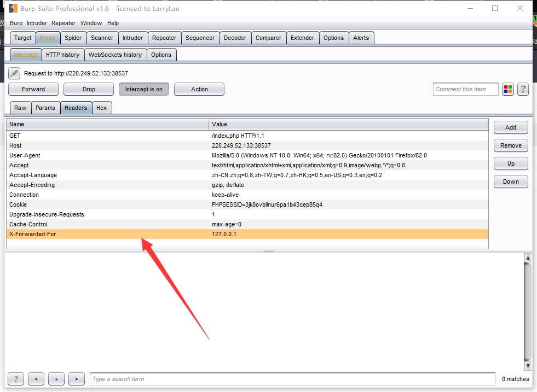The image size is (537, 392).
Task: Open the HTTP history sub-tab
Action: pyautogui.click(x=62, y=55)
